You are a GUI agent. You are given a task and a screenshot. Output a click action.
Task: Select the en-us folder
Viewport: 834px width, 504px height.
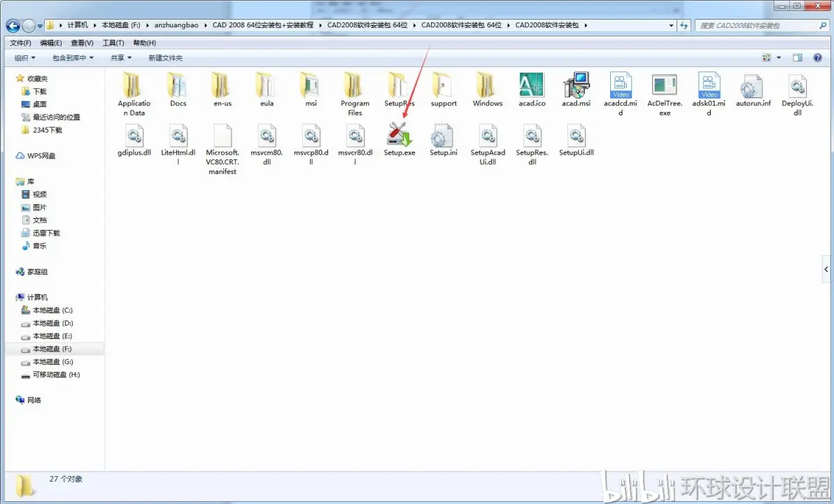click(x=222, y=85)
